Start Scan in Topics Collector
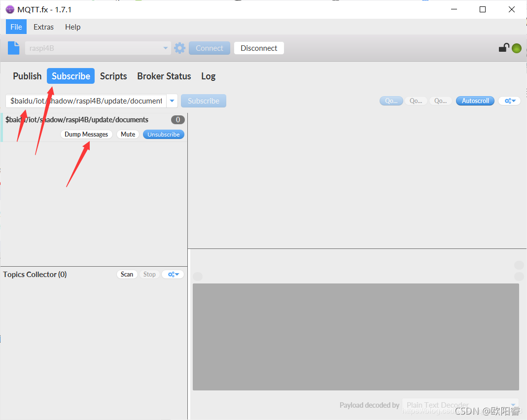 127,275
